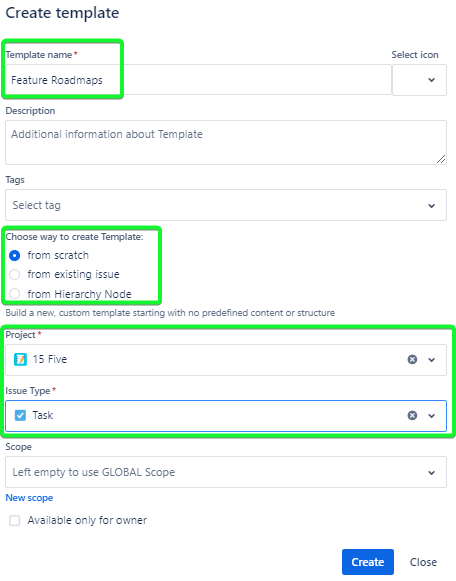Click the blue Task checkmark icon
456x581 pixels.
pyautogui.click(x=20, y=415)
